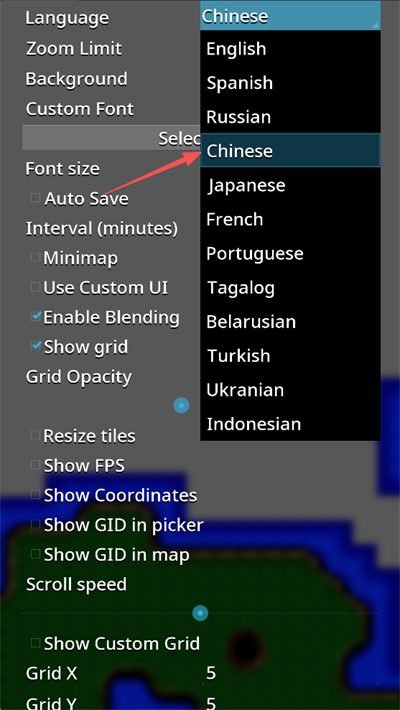Click the Font size label
Viewport: 400px width, 710px height.
pos(63,168)
